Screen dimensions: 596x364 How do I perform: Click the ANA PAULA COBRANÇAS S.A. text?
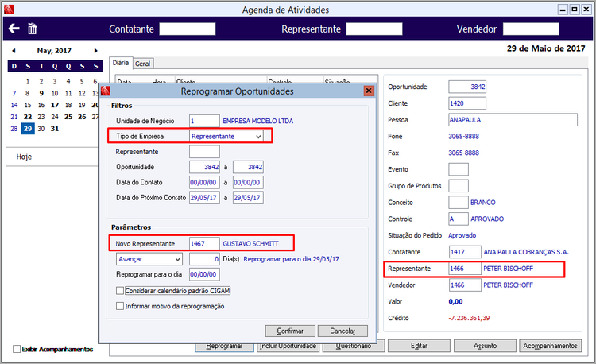pyautogui.click(x=526, y=252)
